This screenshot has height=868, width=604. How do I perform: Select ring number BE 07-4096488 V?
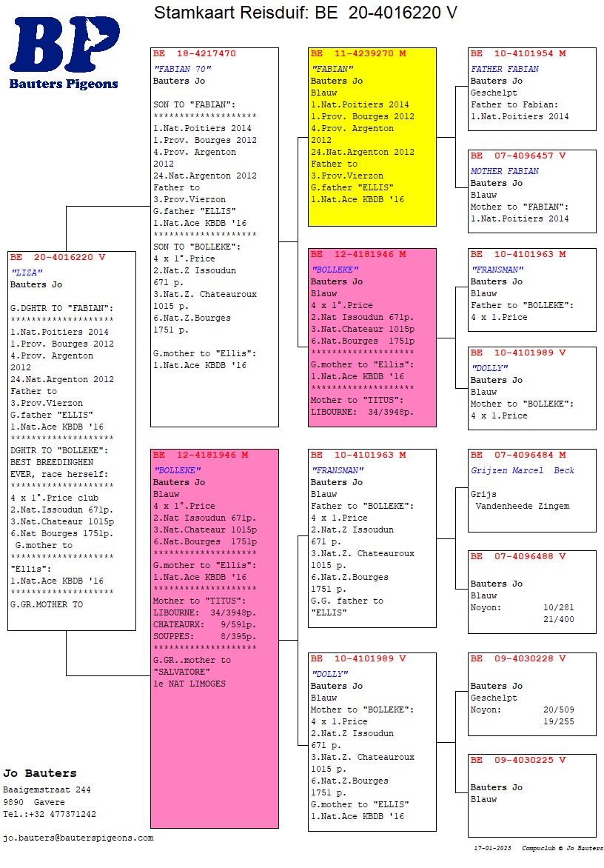(x=518, y=556)
